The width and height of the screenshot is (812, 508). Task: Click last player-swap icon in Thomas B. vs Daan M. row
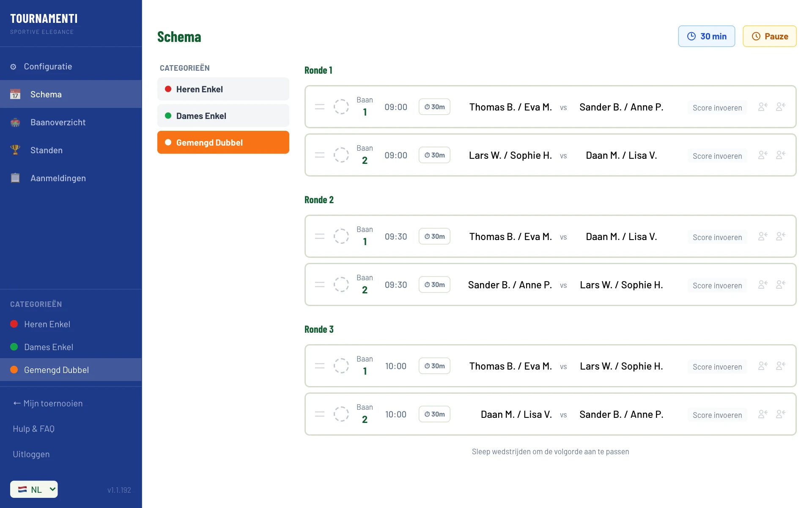click(781, 236)
